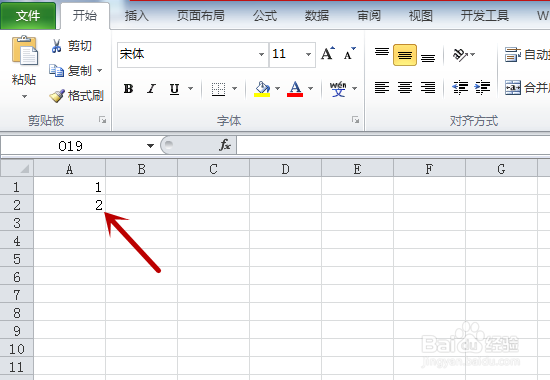Click the select-all corner button
The image size is (550, 380).
coord(17,168)
